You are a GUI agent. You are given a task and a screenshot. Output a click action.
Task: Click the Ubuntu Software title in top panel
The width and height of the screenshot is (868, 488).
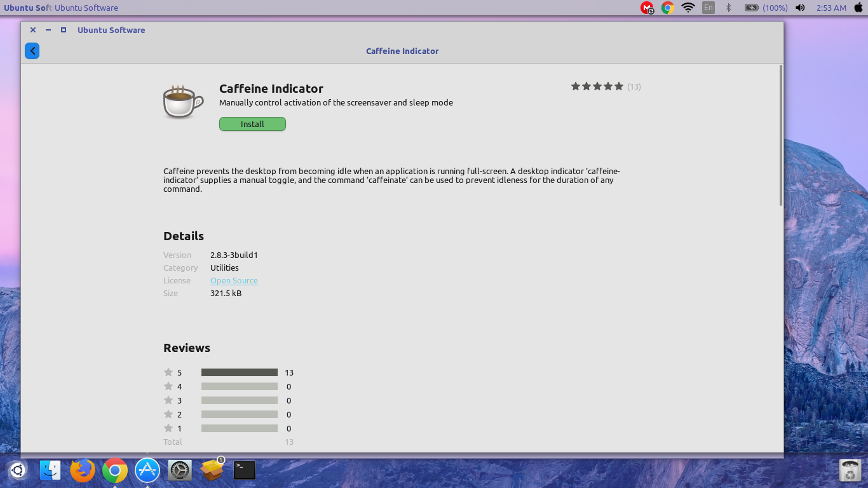coord(86,8)
